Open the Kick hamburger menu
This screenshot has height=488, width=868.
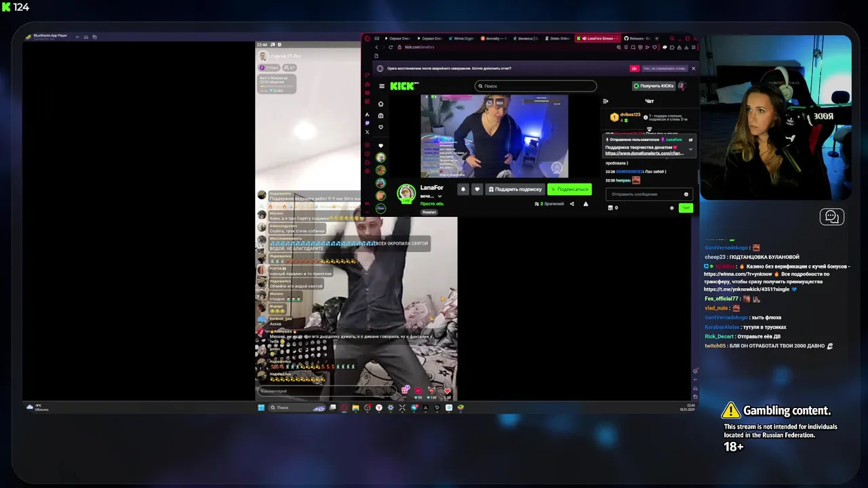click(382, 86)
